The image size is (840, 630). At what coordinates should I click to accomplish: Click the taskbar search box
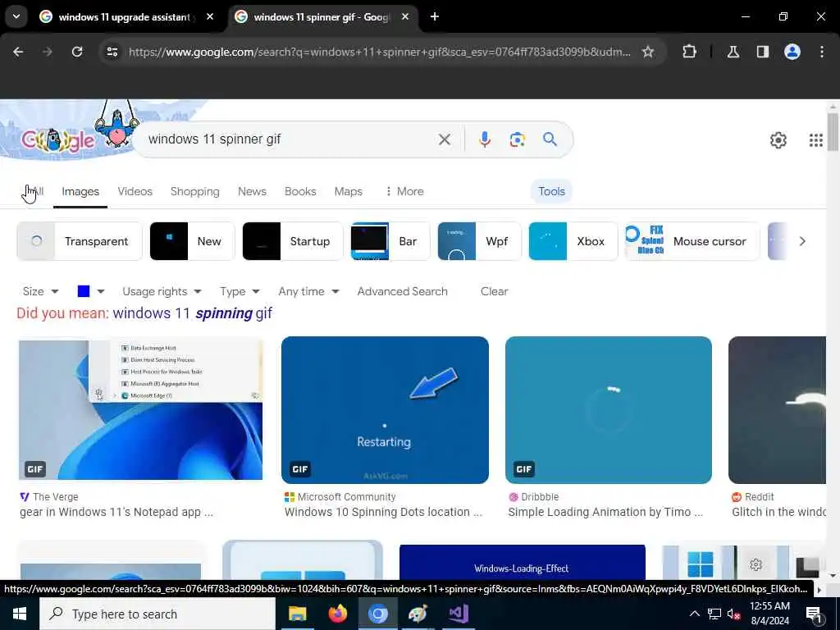coord(157,614)
